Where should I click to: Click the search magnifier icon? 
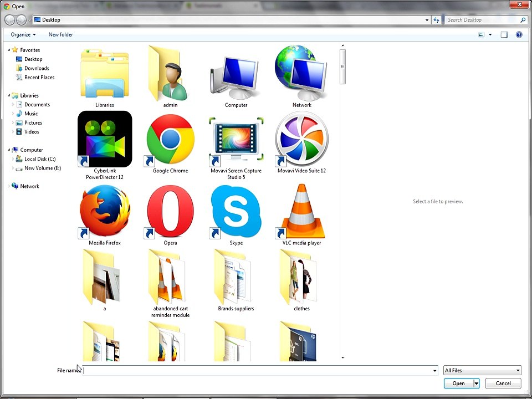coord(523,20)
